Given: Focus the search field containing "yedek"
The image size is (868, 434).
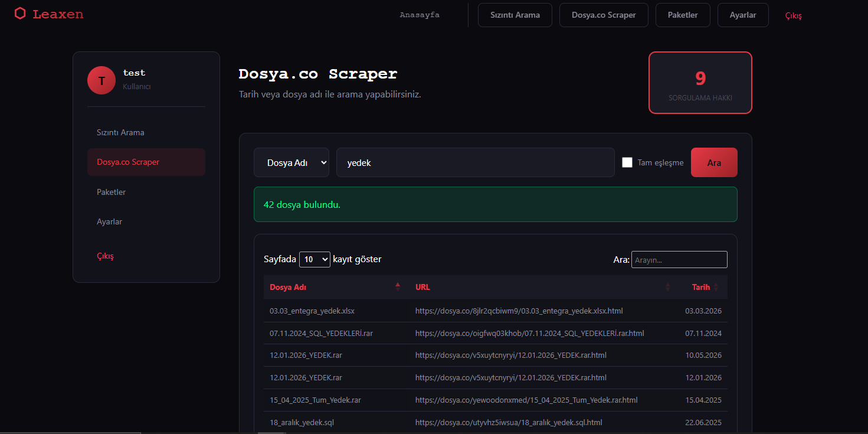Looking at the screenshot, I should click(476, 162).
